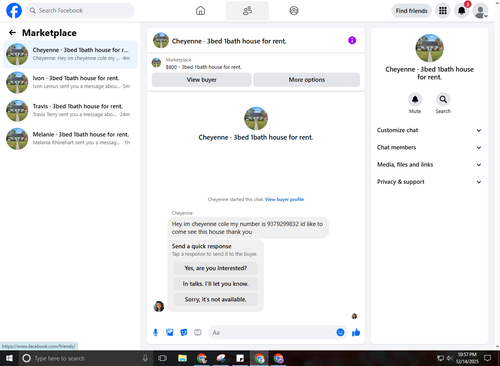Choose a sticker icon
The image size is (500, 366).
pyautogui.click(x=184, y=332)
